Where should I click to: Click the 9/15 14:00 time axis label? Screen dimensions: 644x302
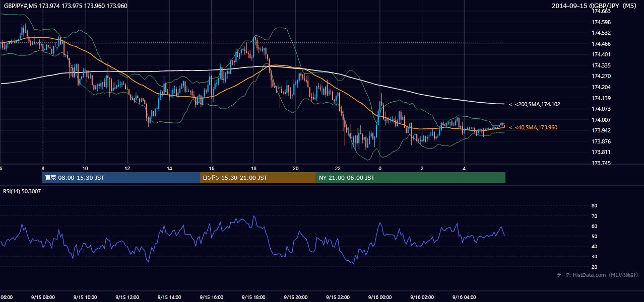(x=169, y=297)
